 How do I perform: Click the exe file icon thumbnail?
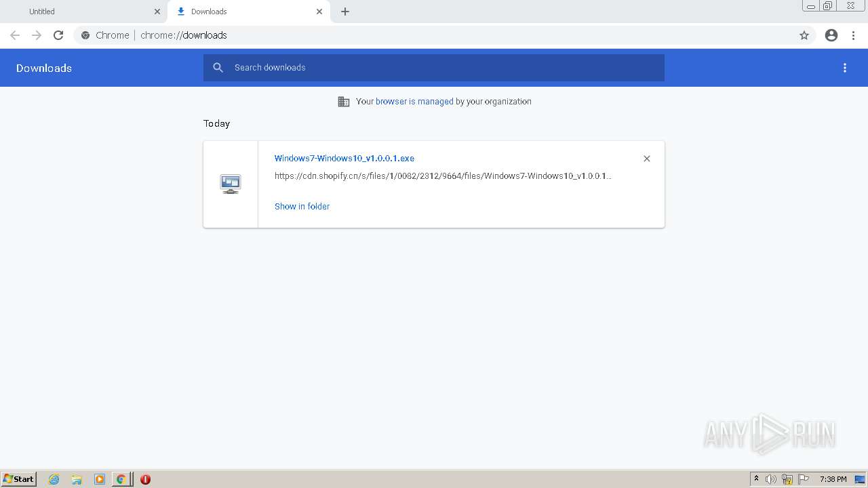pyautogui.click(x=231, y=184)
